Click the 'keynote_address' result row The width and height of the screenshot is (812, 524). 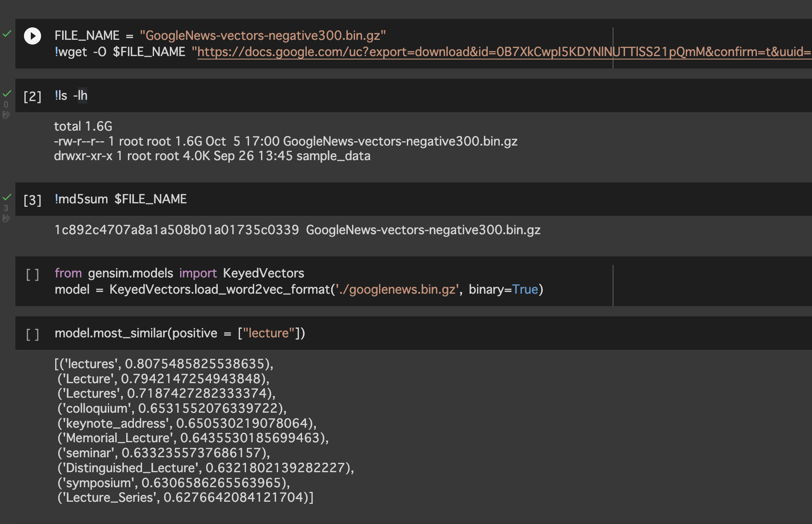point(187,423)
